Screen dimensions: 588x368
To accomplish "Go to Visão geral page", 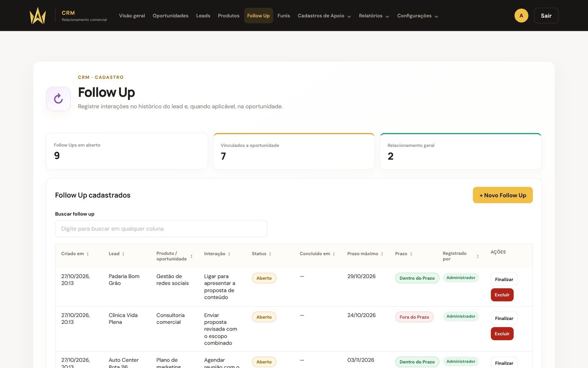I will pyautogui.click(x=132, y=16).
